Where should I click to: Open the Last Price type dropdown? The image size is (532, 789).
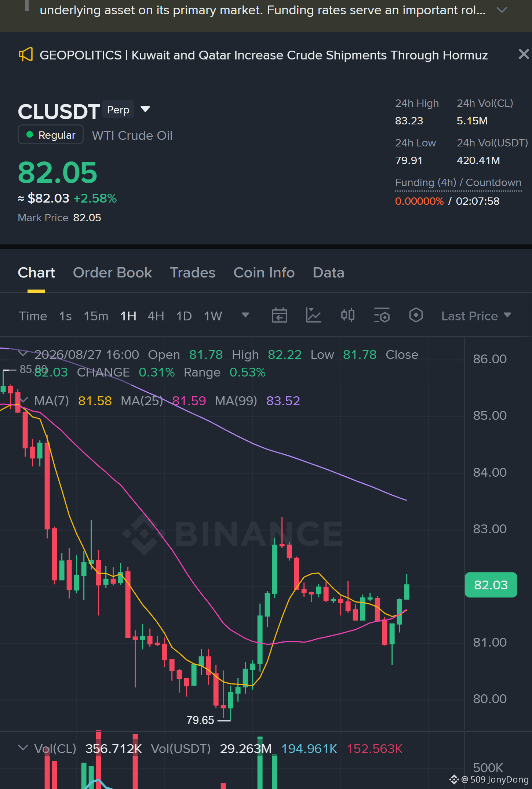click(x=476, y=316)
